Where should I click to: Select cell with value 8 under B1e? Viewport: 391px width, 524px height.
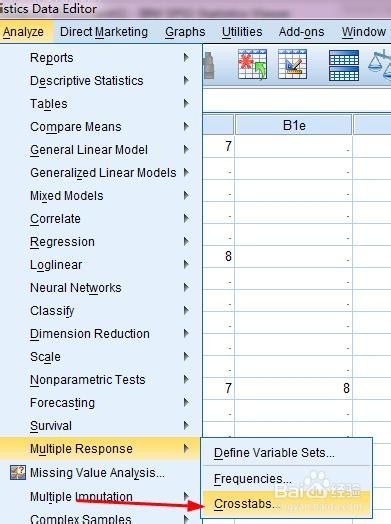294,388
